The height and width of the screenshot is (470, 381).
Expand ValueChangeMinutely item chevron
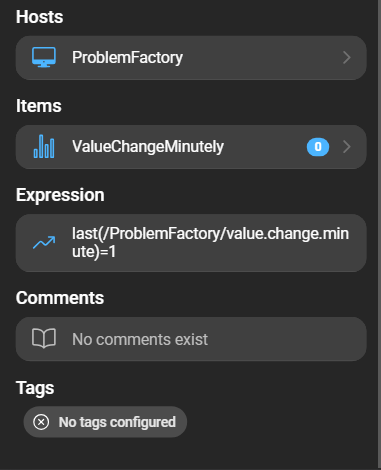pyautogui.click(x=347, y=147)
